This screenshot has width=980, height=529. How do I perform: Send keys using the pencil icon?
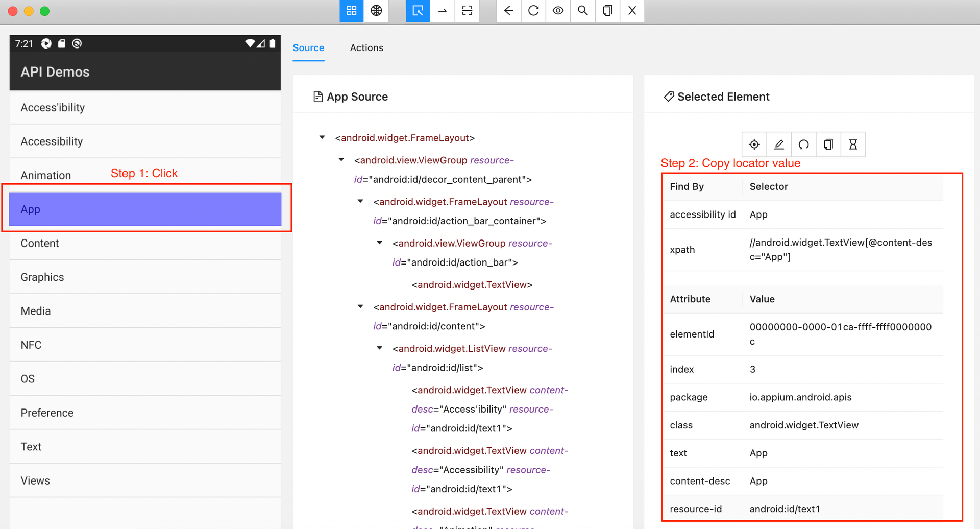[x=778, y=145]
